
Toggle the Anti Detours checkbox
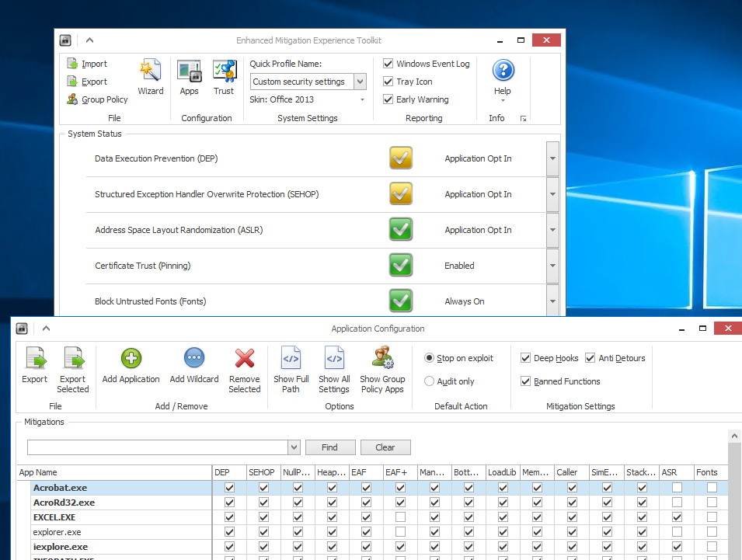[x=590, y=358]
